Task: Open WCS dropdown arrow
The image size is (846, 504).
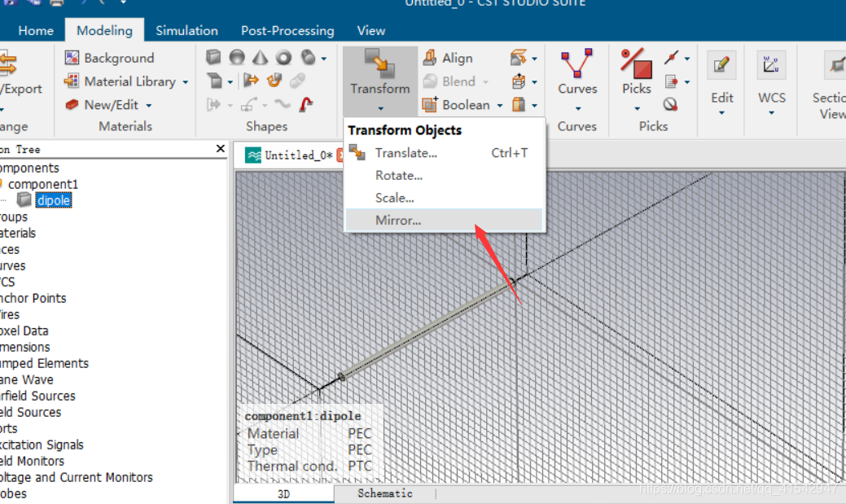Action: click(x=772, y=113)
